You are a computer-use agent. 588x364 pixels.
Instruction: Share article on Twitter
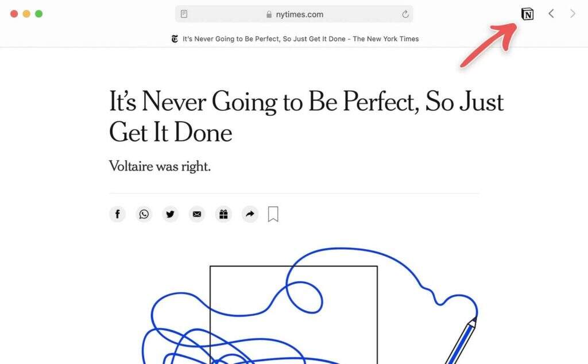point(170,214)
